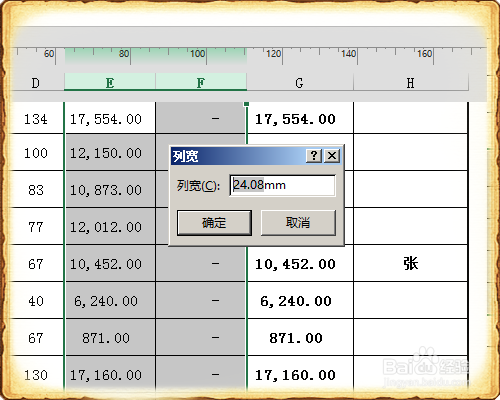Click cell 17,160.00 in column E
The image size is (500, 400).
tap(110, 374)
